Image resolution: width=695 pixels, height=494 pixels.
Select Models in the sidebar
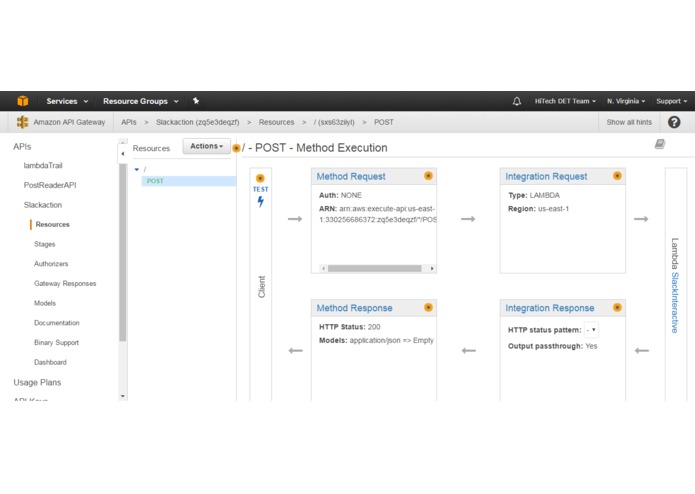[45, 303]
